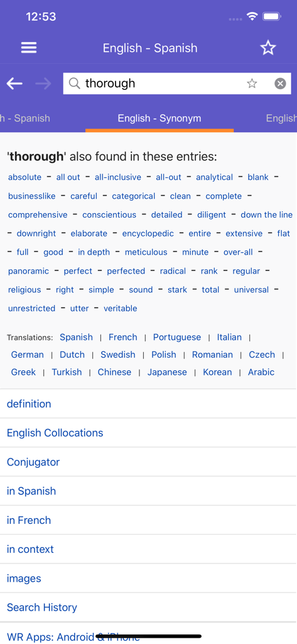The width and height of the screenshot is (297, 644).
Task: Star the word thorough in search box
Action: 252,84
